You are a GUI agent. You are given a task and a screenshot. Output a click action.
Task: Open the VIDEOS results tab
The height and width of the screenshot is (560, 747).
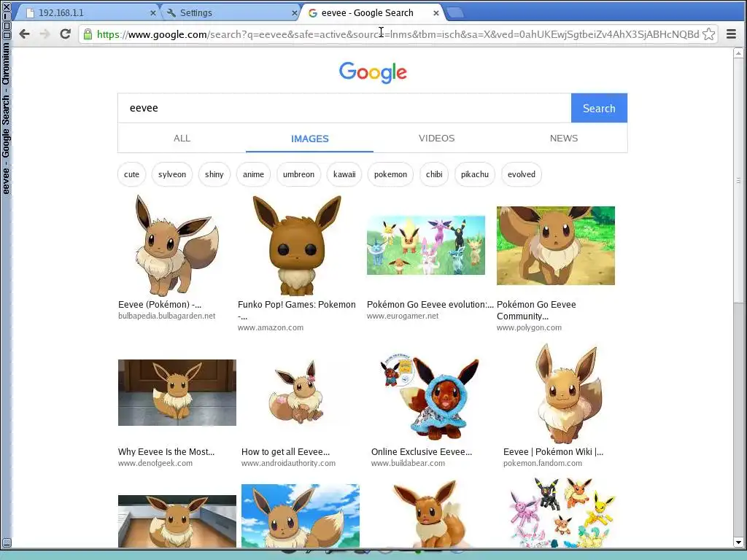click(x=436, y=138)
